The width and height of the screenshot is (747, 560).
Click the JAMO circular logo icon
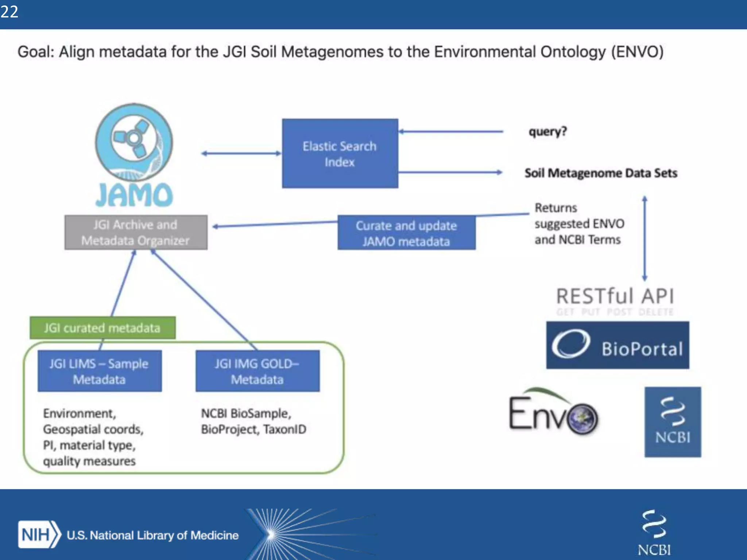134,142
